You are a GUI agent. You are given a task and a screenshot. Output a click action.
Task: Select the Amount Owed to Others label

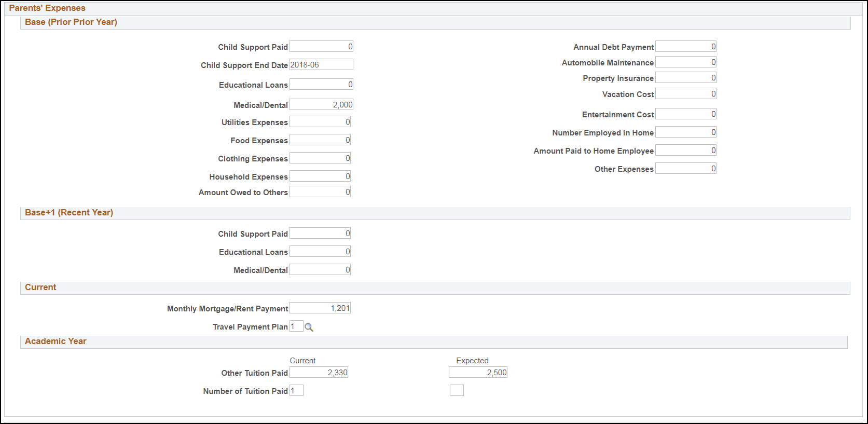[243, 193]
